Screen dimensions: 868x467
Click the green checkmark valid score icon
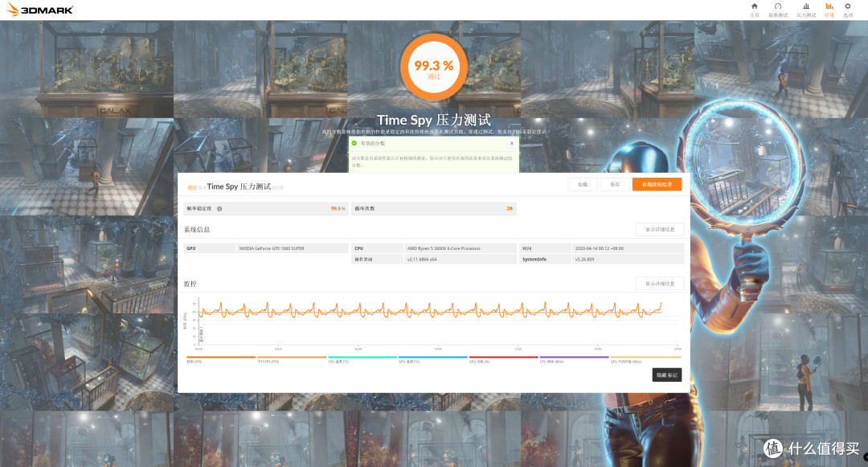click(x=354, y=143)
